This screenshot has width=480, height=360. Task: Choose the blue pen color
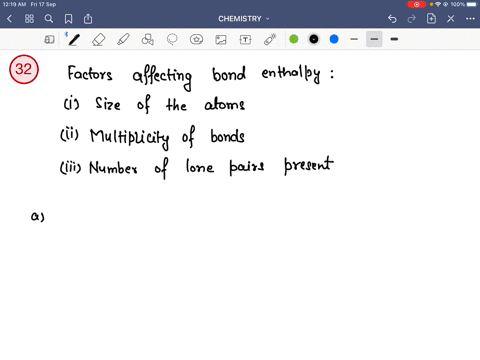334,39
